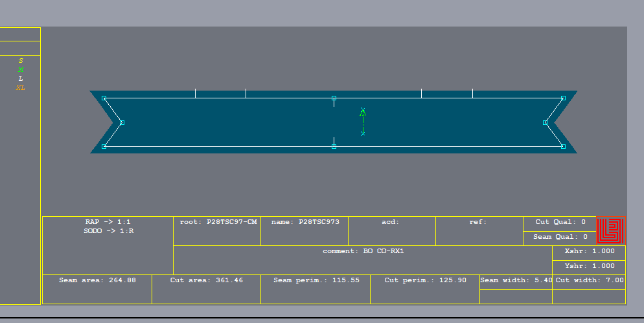Click the name: P28TSC973 field

click(305, 231)
